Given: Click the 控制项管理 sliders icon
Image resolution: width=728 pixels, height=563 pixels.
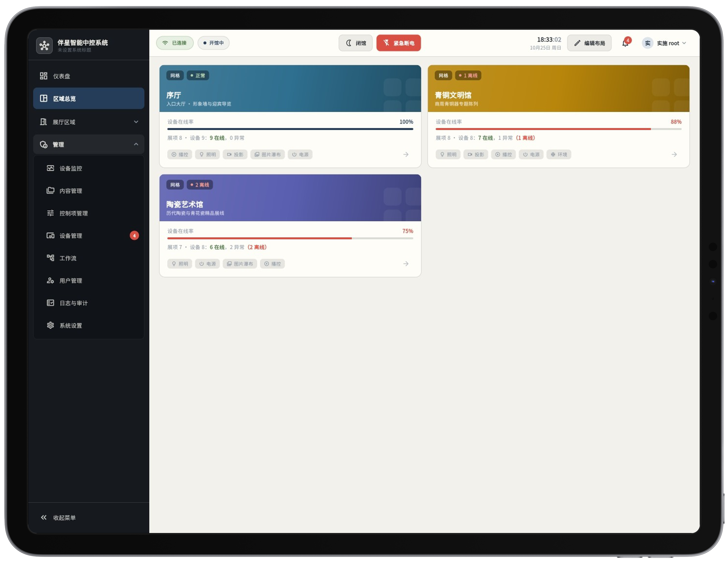Looking at the screenshot, I should coord(50,213).
